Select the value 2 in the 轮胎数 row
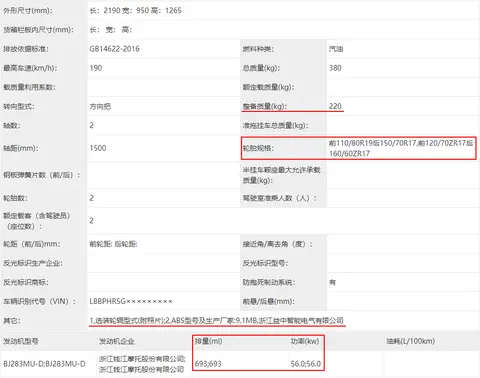The height and width of the screenshot is (378, 480). click(92, 198)
